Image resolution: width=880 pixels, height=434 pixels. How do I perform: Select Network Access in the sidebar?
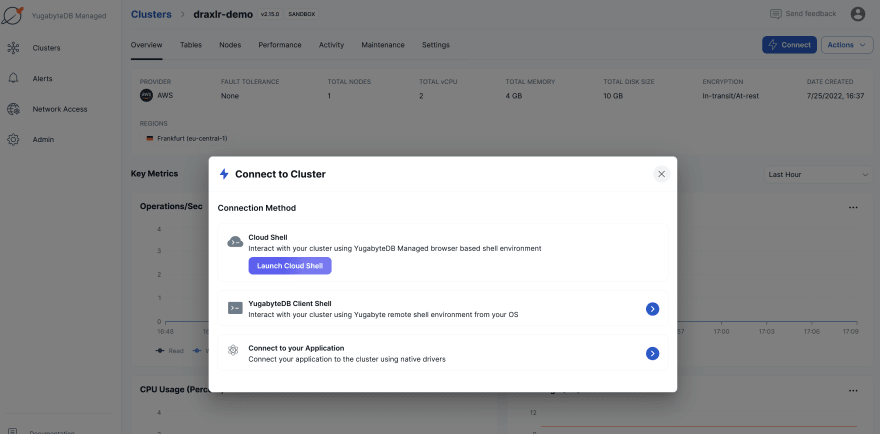(x=59, y=109)
